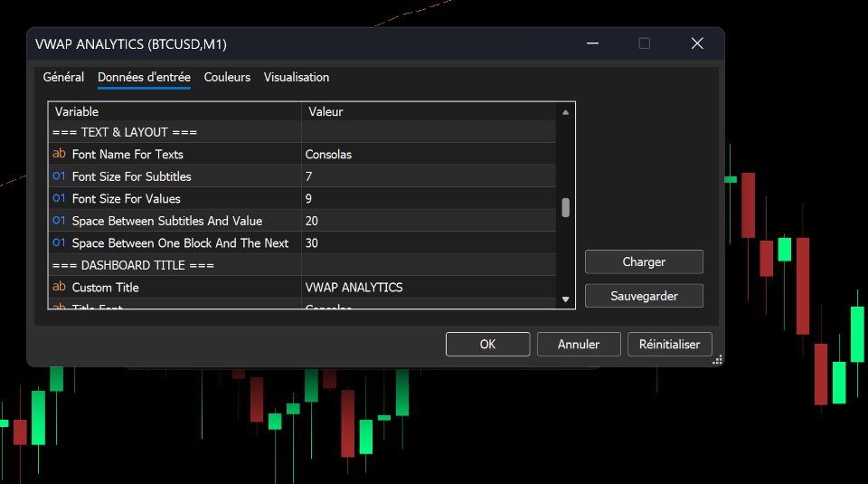Minimize the VWAP ANALYTICS dialog
Viewport: 868px width, 484px height.
(592, 43)
